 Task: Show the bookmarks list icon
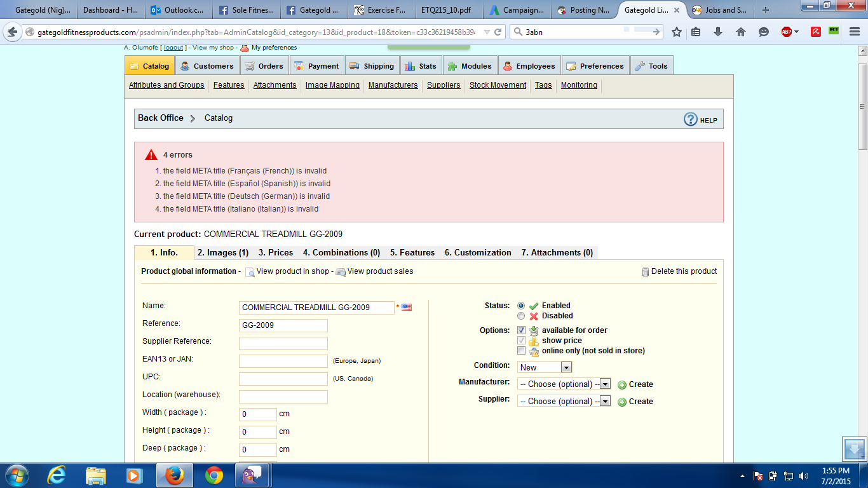coord(696,32)
